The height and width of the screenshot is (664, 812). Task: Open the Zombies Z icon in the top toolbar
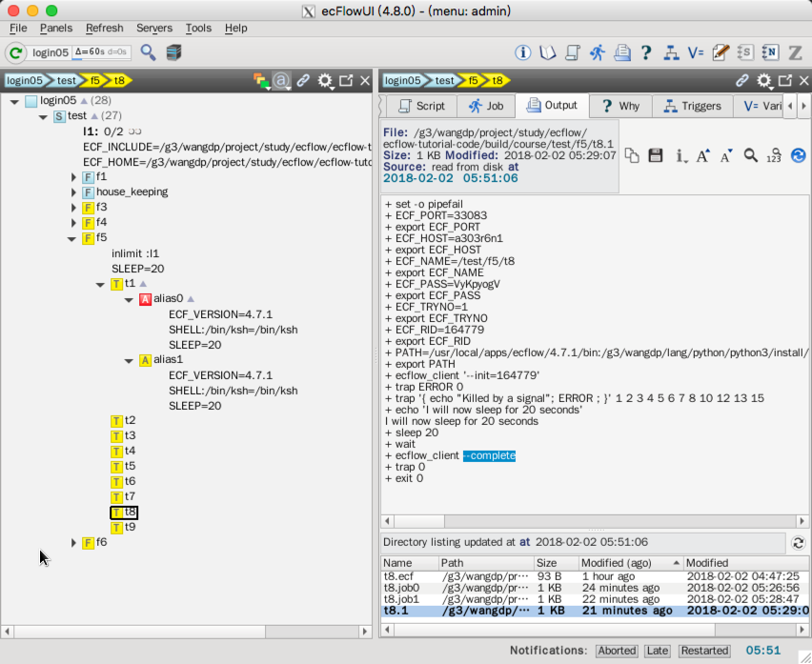[795, 52]
